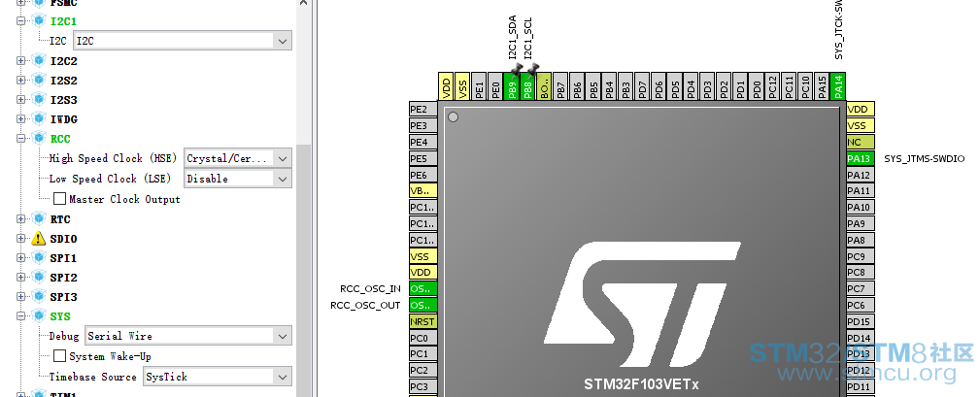Collapse the I2C1 tree node
This screenshot has width=980, height=397.
tap(20, 21)
